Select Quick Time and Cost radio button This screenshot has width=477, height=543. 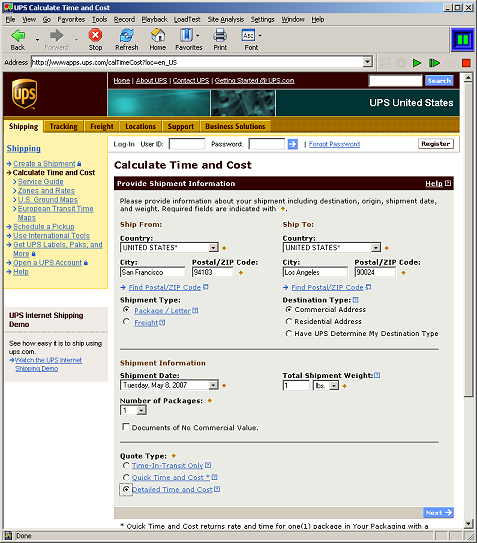(x=126, y=477)
